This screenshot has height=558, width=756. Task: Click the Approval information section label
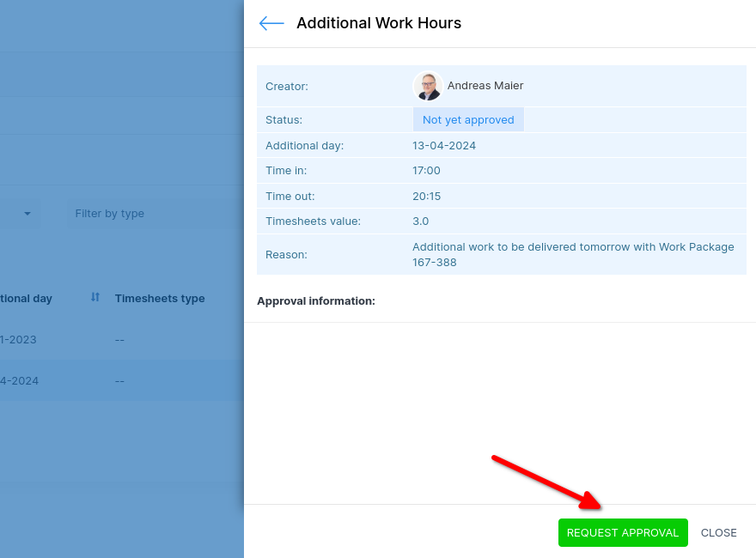coord(316,301)
